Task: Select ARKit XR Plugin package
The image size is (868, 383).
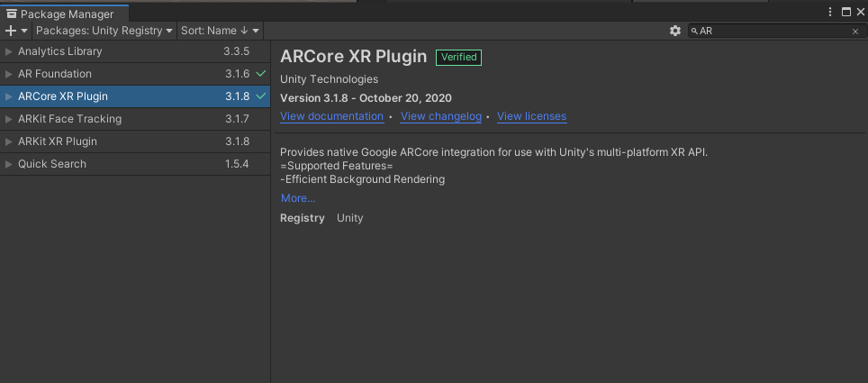Action: coord(135,141)
